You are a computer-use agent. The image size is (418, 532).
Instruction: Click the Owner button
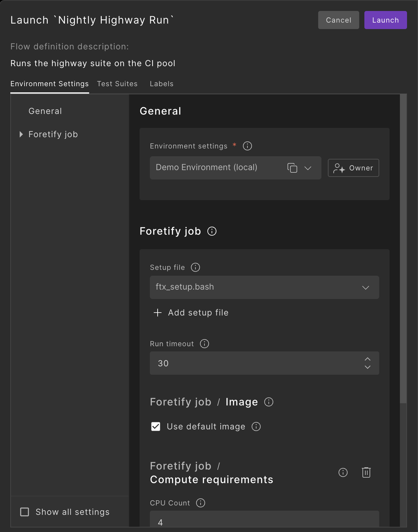pyautogui.click(x=353, y=168)
